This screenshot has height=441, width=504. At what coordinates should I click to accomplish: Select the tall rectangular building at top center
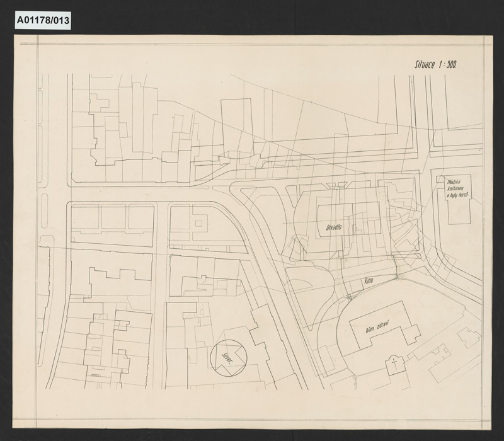[x=237, y=128]
